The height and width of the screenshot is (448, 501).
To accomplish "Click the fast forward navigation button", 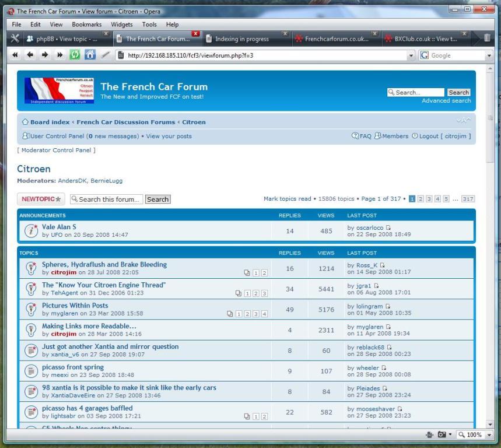I will point(59,55).
